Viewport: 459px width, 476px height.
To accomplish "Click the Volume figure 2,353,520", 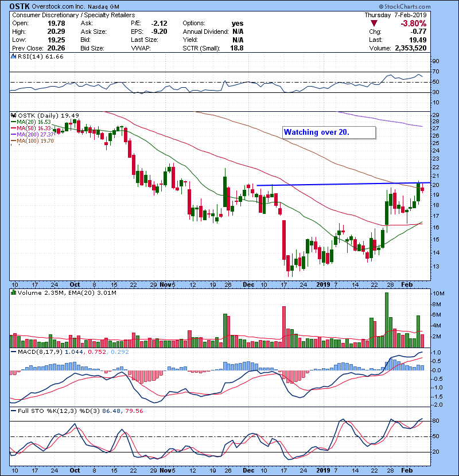I will (x=411, y=48).
